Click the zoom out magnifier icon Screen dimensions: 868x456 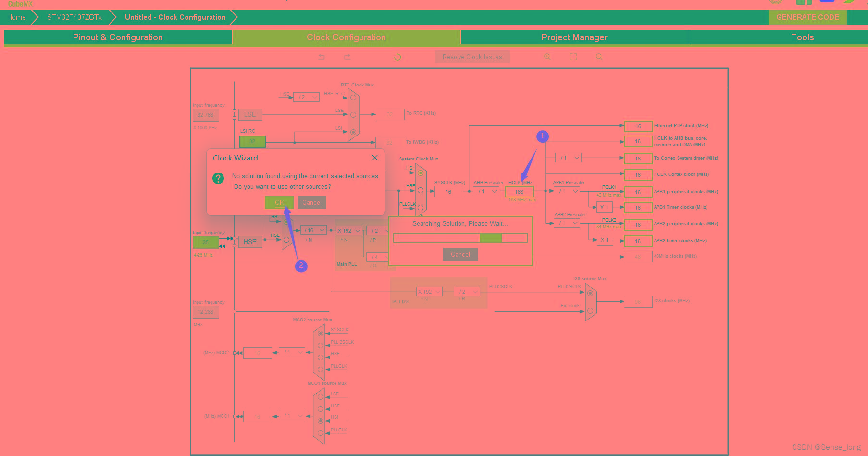pyautogui.click(x=599, y=57)
